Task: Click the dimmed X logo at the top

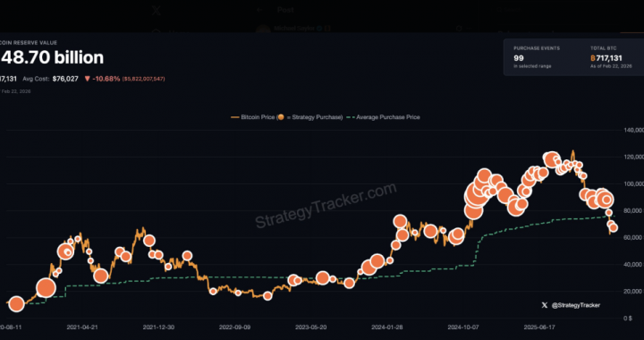Action: pos(156,10)
